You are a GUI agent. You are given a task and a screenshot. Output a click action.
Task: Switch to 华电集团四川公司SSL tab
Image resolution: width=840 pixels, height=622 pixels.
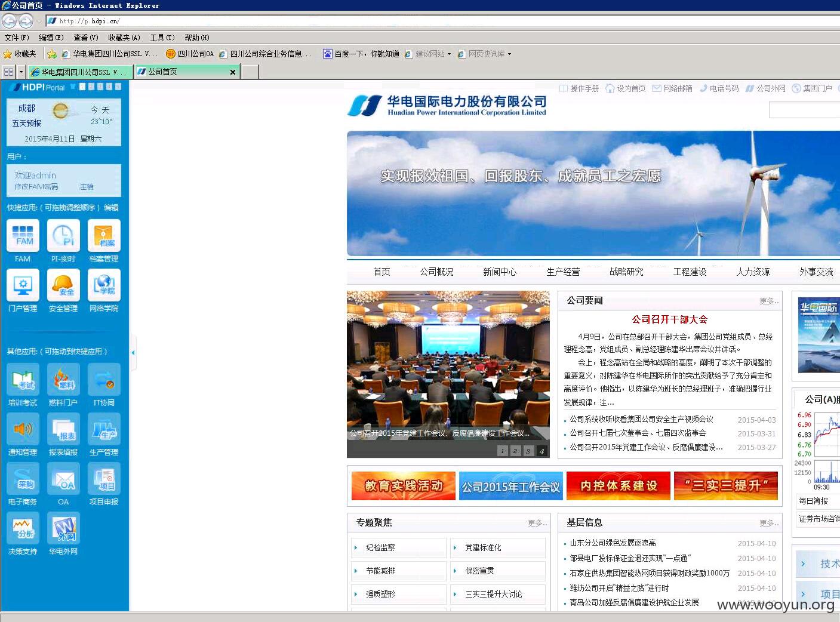(81, 72)
